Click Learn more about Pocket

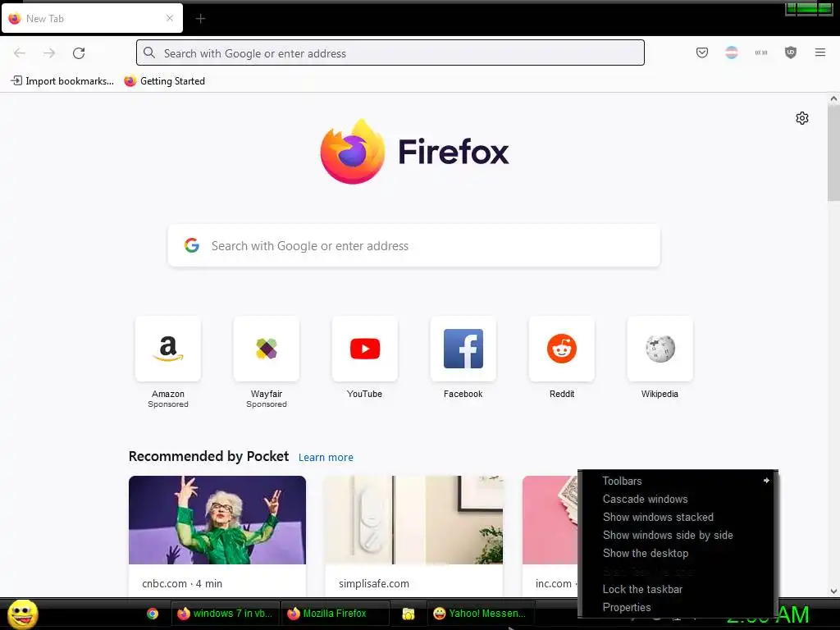(x=326, y=458)
